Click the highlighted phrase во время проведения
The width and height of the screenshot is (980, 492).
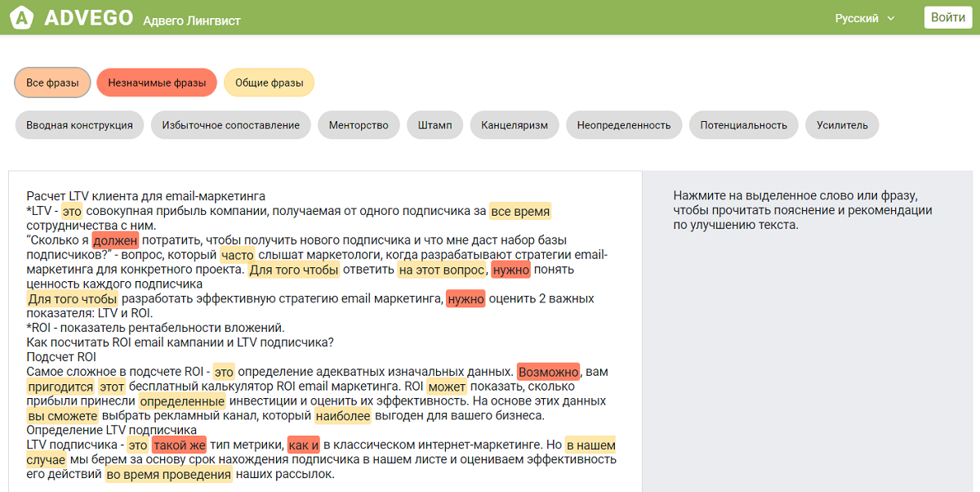(x=169, y=475)
